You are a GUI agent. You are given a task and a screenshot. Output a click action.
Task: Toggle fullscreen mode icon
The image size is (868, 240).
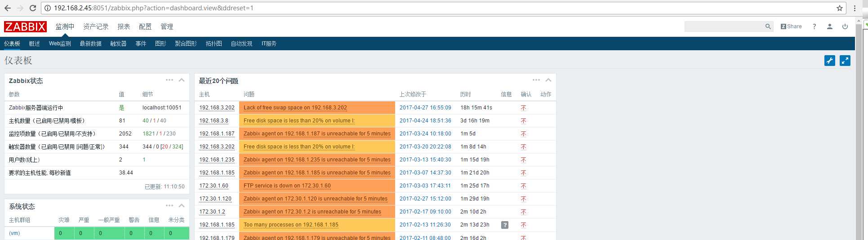pyautogui.click(x=845, y=61)
